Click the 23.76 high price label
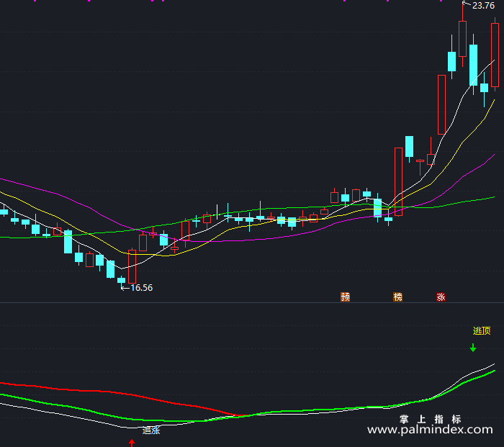This screenshot has height=447, width=504. (483, 6)
